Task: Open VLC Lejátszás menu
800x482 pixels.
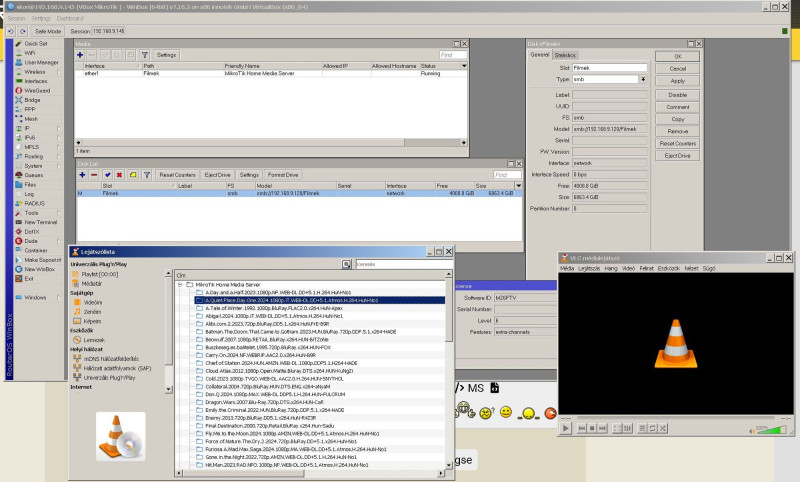Action: [x=589, y=268]
